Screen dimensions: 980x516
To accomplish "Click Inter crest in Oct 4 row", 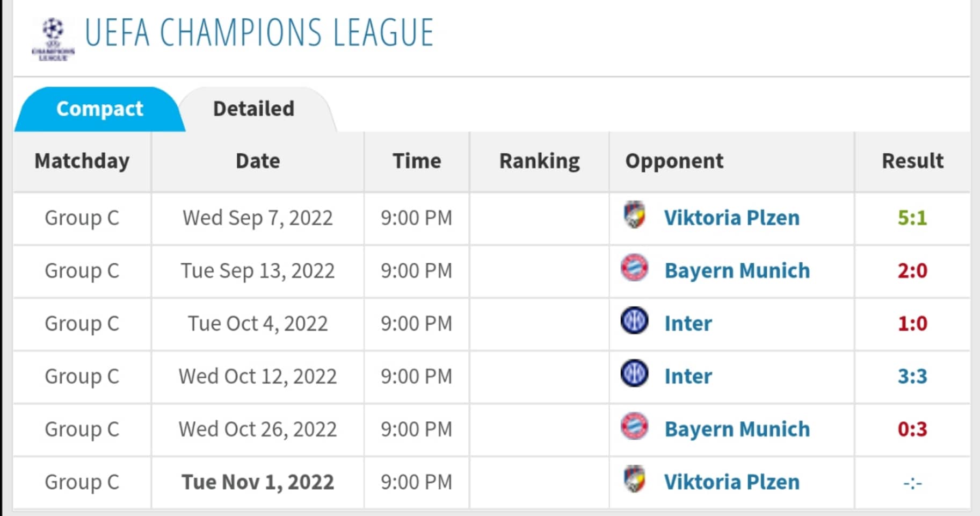I will point(634,320).
